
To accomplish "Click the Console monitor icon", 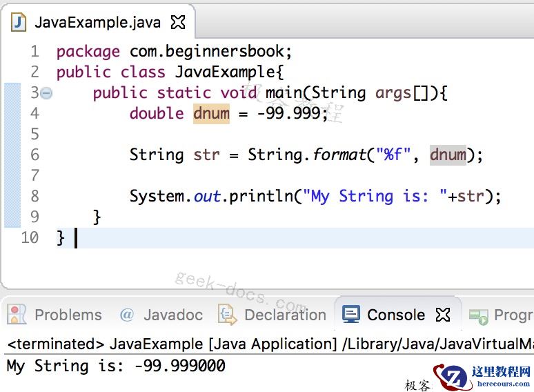I will pos(350,314).
